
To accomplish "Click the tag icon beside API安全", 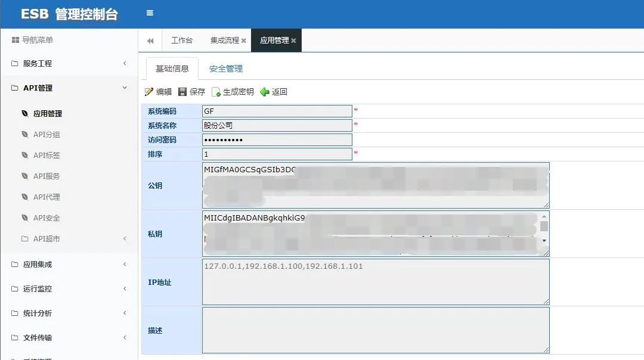I will 25,218.
